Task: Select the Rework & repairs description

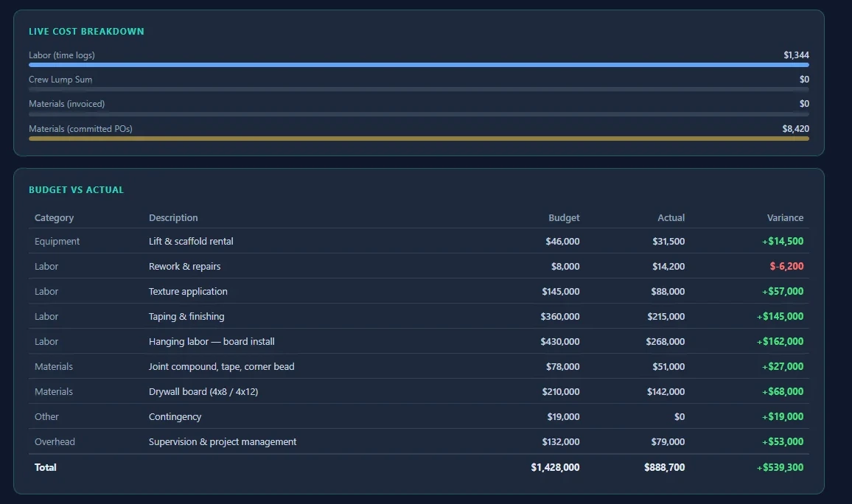Action: (x=185, y=266)
